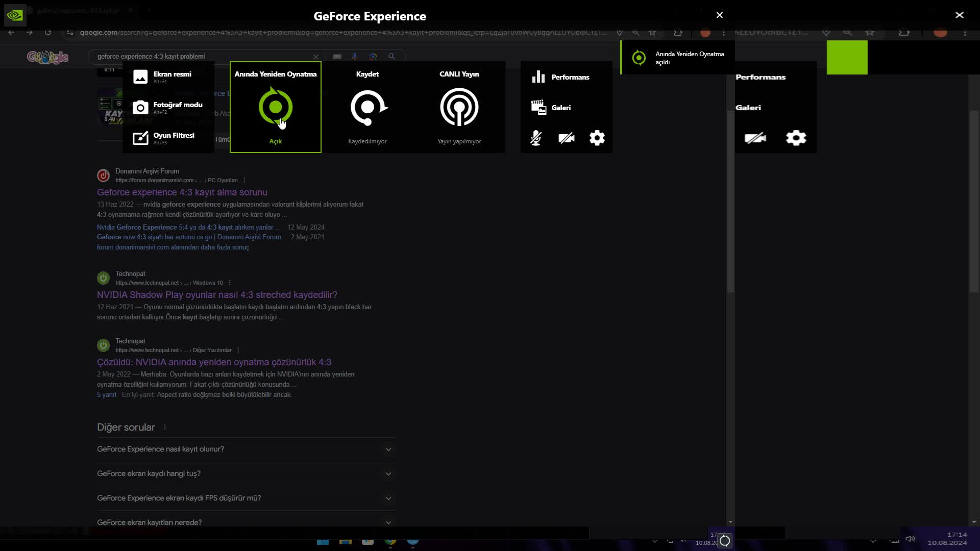The image size is (980, 551).
Task: Unmute the microphone in the overlay
Action: click(536, 138)
